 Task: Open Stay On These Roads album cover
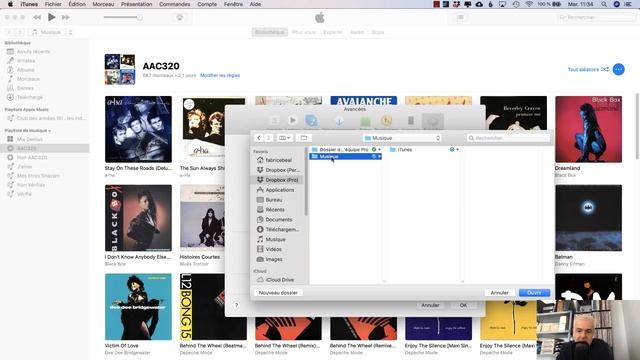(x=138, y=129)
